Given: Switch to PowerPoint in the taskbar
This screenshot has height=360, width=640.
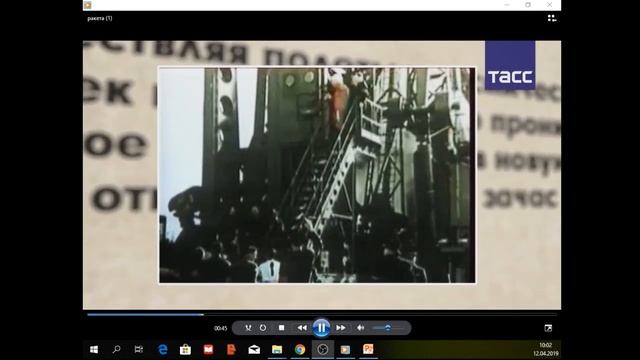Looking at the screenshot, I should coord(368,349).
